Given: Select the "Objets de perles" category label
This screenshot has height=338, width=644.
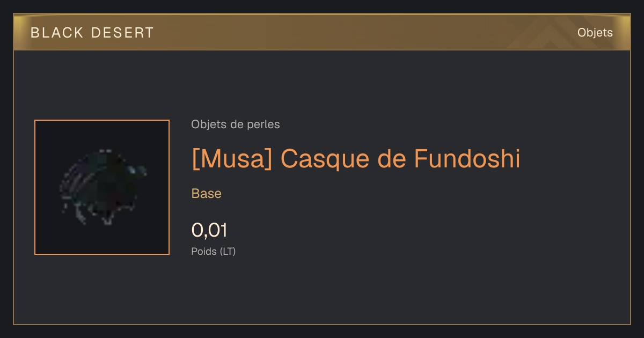Looking at the screenshot, I should pyautogui.click(x=235, y=124).
